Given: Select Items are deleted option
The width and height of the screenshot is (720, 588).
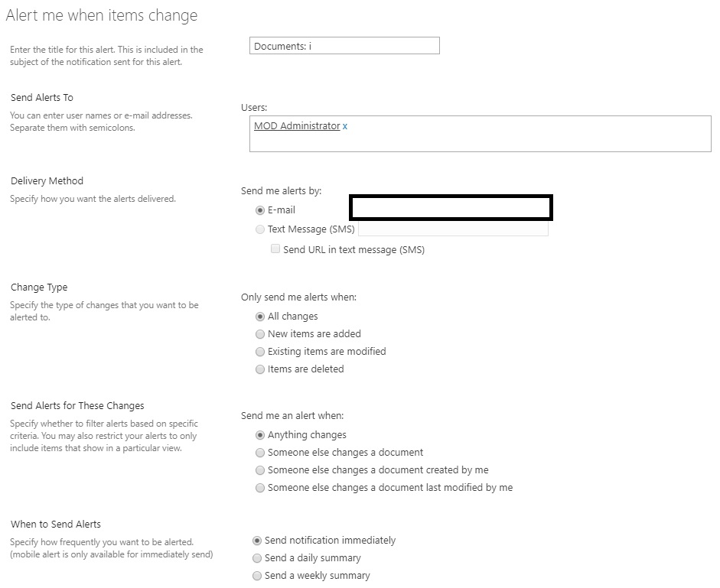Looking at the screenshot, I should click(260, 369).
